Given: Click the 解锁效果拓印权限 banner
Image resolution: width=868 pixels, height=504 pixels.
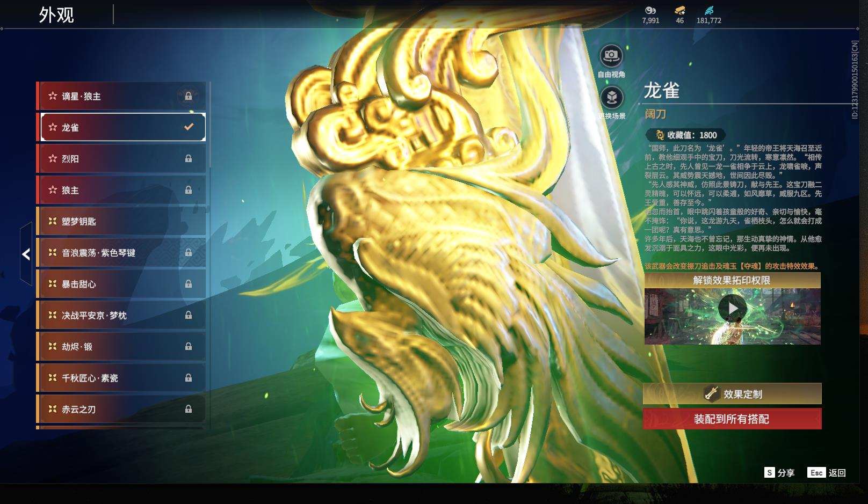Looking at the screenshot, I should pyautogui.click(x=732, y=280).
